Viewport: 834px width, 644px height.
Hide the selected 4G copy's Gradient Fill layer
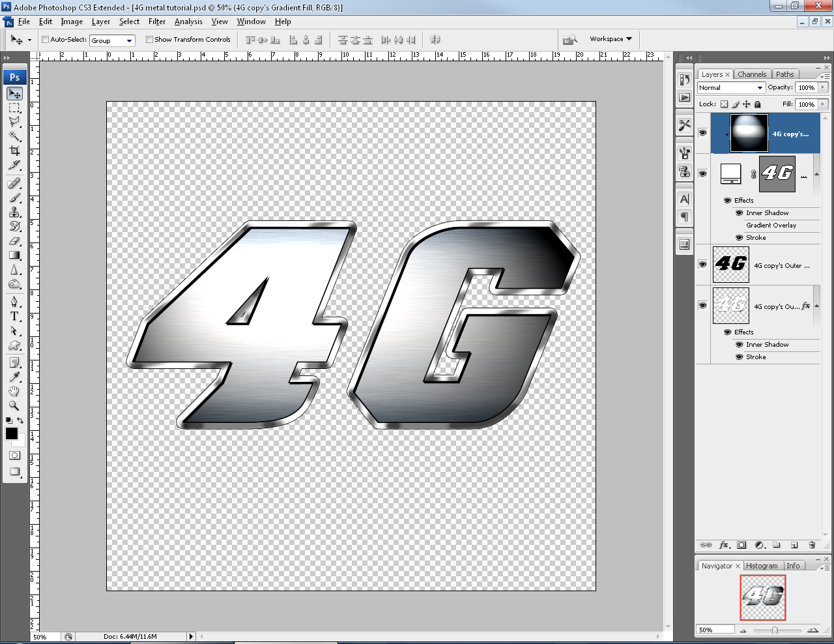click(x=702, y=133)
